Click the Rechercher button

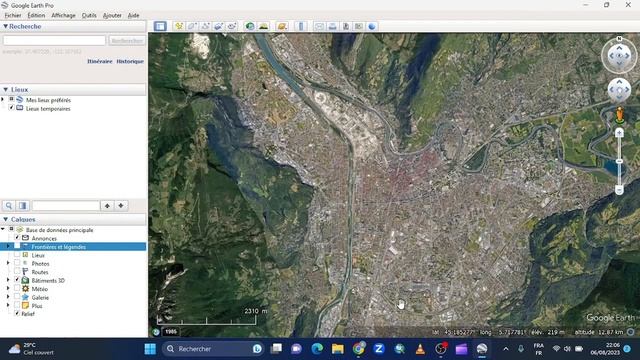pos(127,40)
